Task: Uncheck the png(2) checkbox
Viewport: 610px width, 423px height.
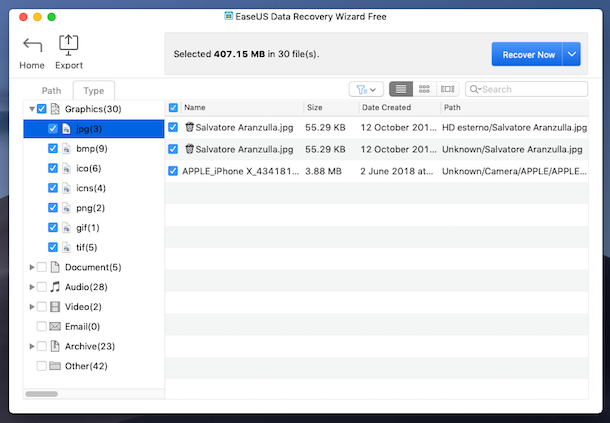Action: pyautogui.click(x=53, y=208)
